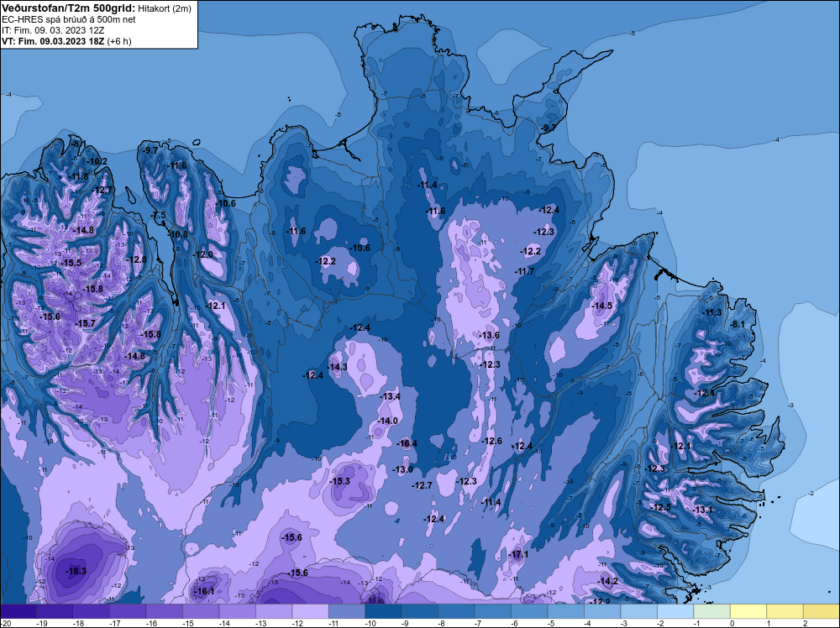Click the -18.3 temperature label
The image size is (840, 628).
click(76, 571)
